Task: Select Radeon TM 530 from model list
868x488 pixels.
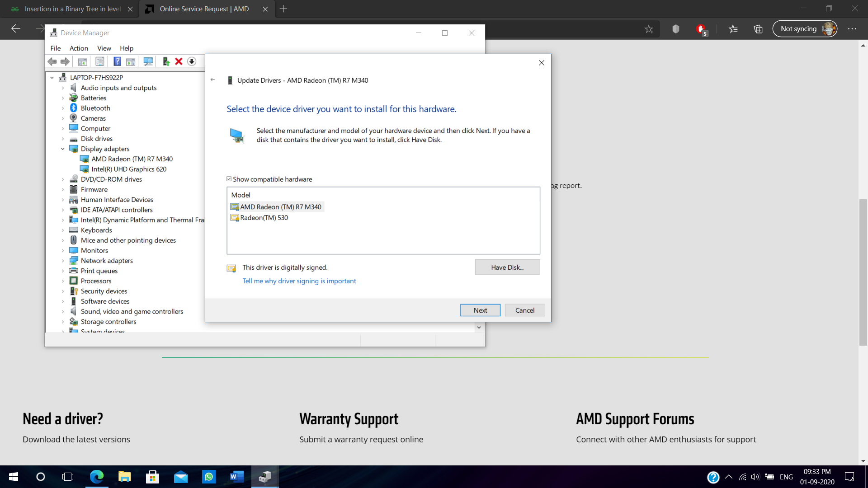Action: tap(264, 217)
